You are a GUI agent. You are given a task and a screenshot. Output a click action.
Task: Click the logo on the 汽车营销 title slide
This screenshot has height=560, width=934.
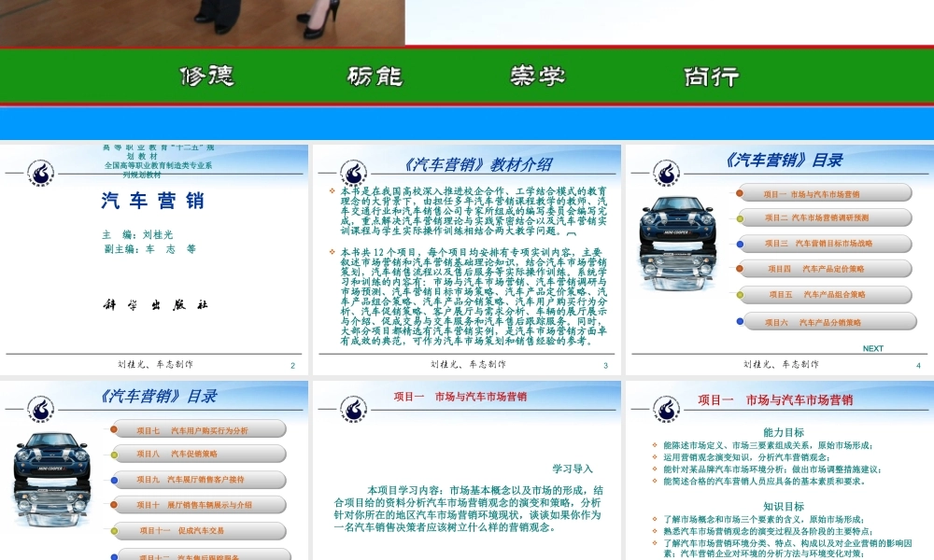pos(40,174)
